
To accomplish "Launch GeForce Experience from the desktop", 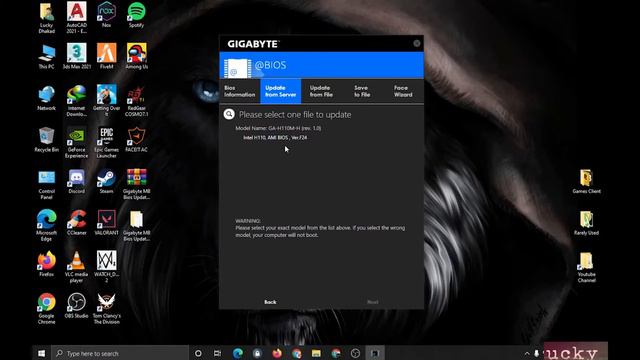I will pyautogui.click(x=76, y=143).
